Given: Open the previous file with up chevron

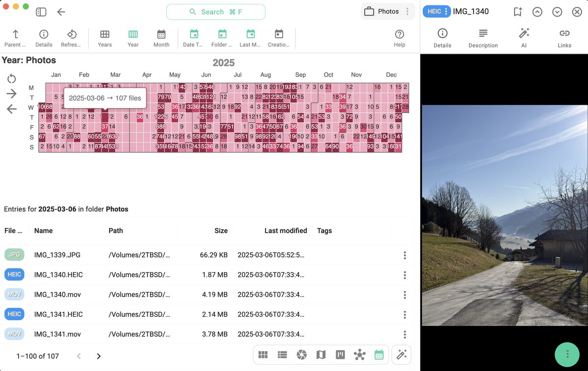Looking at the screenshot, I should coord(538,12).
